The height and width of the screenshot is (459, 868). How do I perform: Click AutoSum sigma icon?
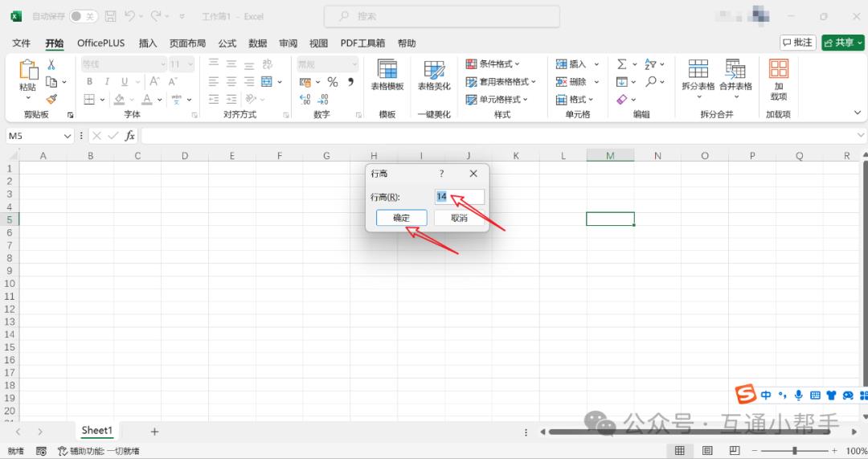click(622, 64)
